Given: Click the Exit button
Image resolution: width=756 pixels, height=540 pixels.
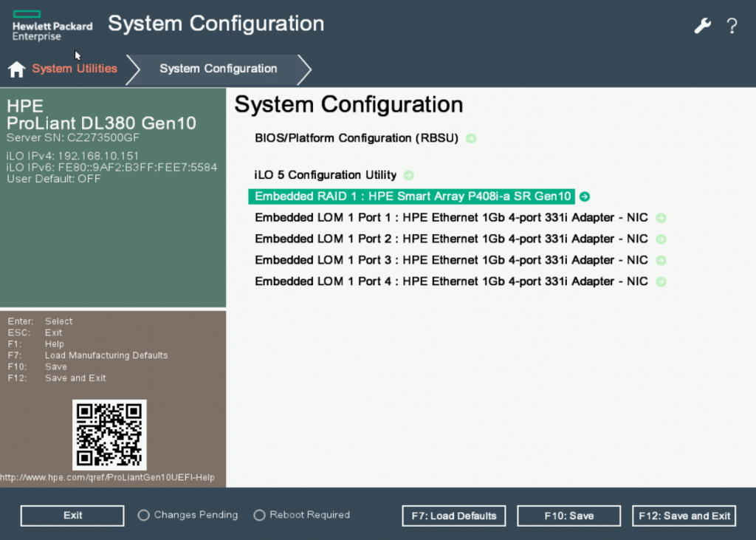Looking at the screenshot, I should (72, 515).
